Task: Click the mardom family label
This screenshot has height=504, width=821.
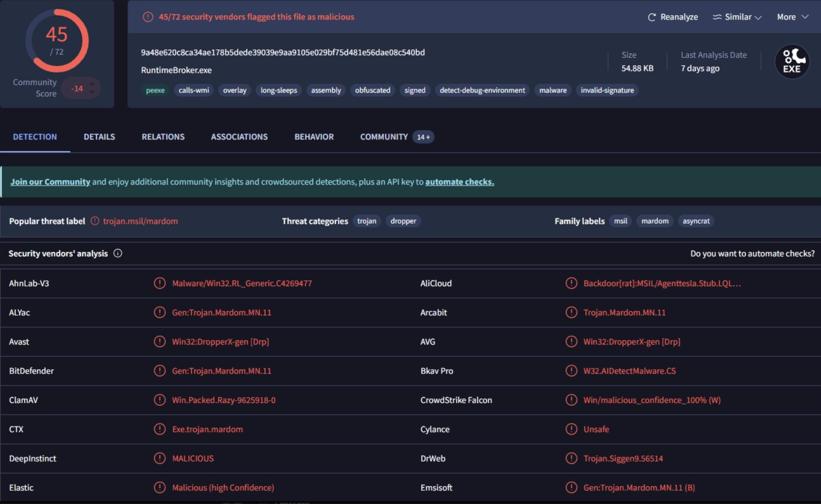Action: pos(655,221)
